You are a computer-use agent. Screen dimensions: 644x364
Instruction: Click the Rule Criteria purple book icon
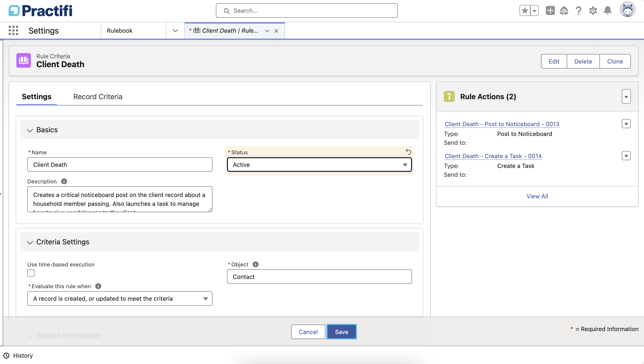(24, 60)
